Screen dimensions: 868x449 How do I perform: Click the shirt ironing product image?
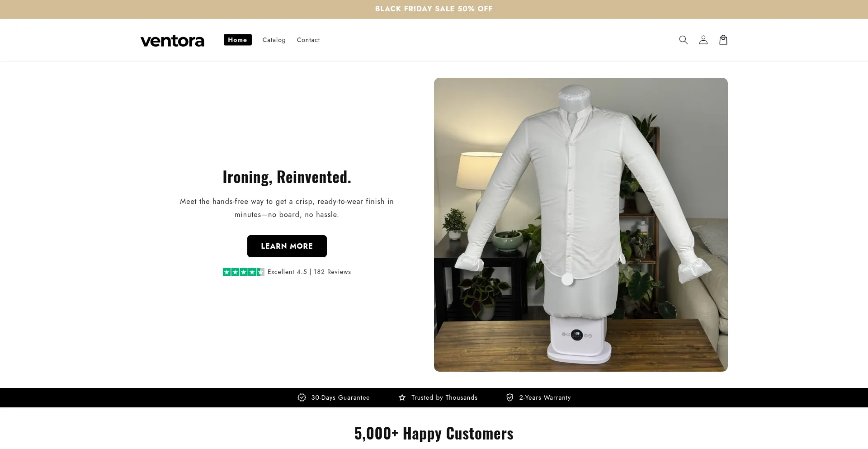coord(580,224)
